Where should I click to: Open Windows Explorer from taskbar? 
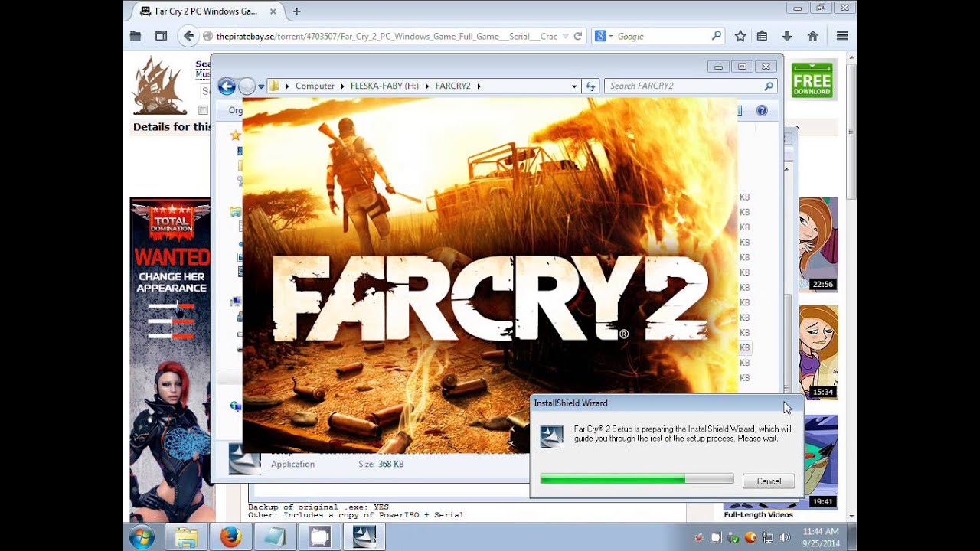click(x=186, y=537)
